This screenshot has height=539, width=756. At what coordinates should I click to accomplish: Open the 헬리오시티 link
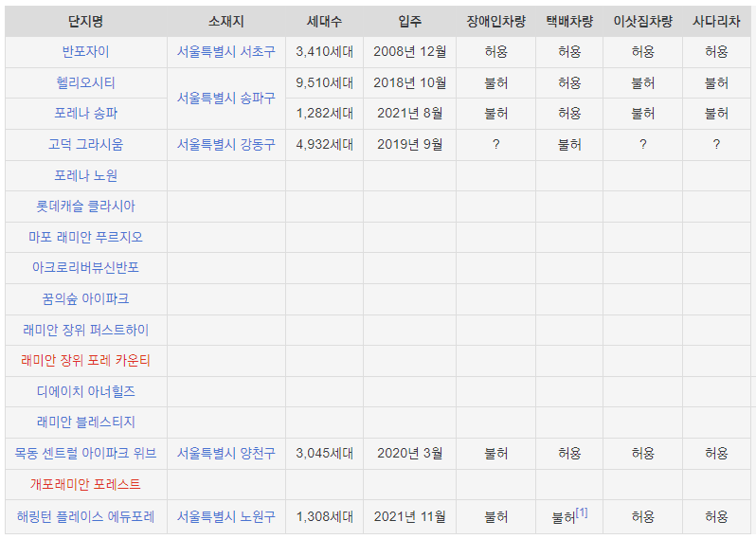point(86,83)
